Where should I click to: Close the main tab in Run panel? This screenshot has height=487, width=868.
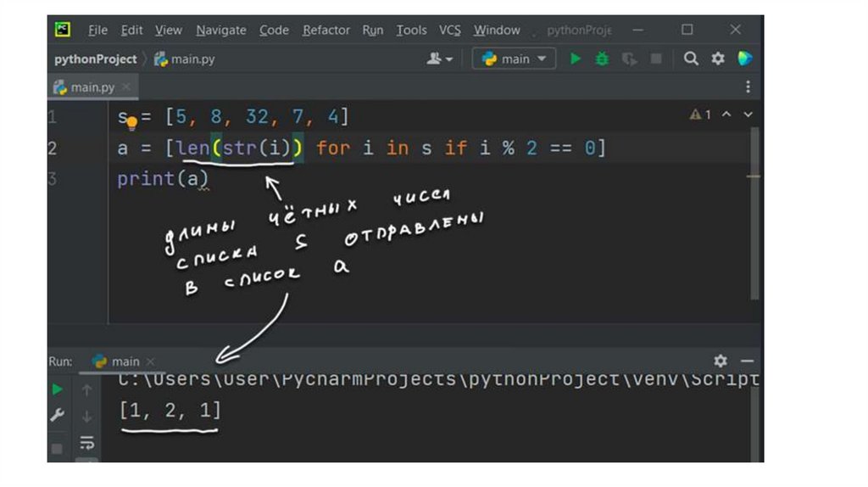point(150,361)
